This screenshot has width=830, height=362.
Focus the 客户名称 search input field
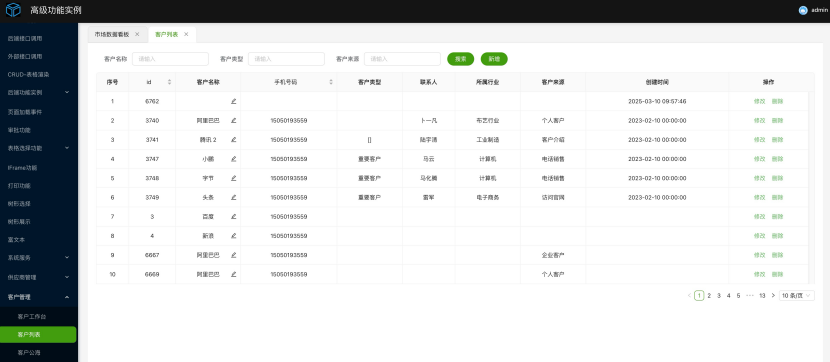170,59
